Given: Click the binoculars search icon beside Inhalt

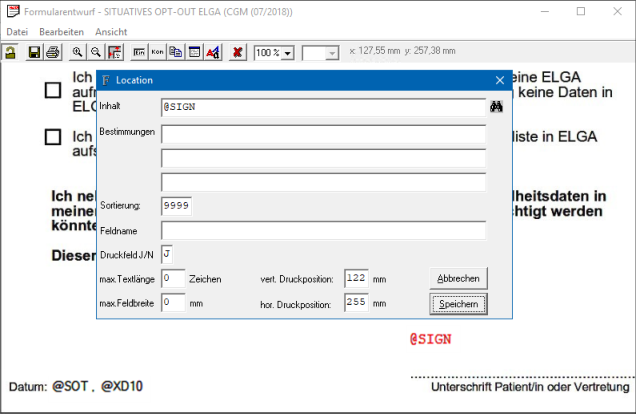Looking at the screenshot, I should click(496, 107).
